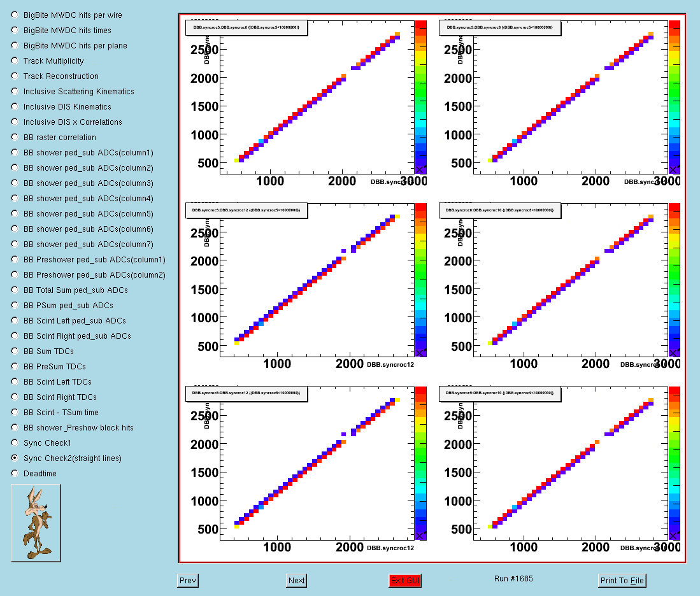Screen dimensions: 700x596
Task: Click color palette of syncroc8:syncroc10 plot
Action: 675,280
